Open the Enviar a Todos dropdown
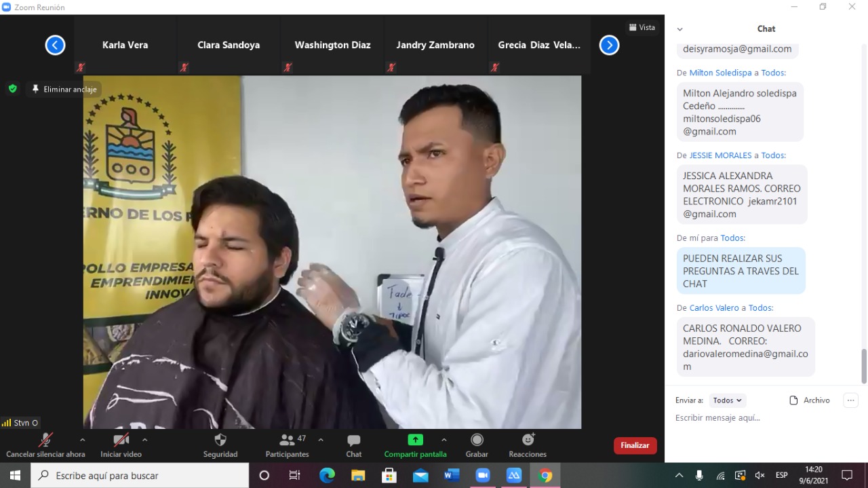Viewport: 868px width, 488px height. [x=728, y=400]
